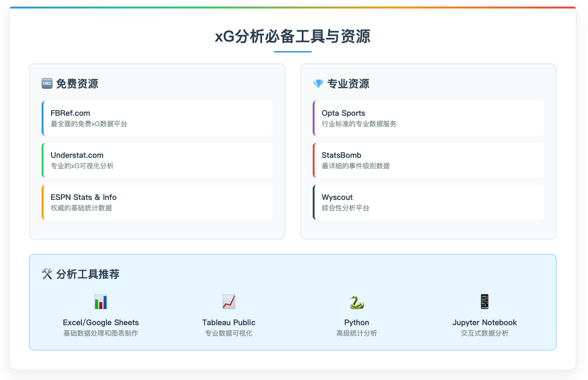The image size is (588, 380).
Task: Select the hammer-and-wrench icon in 分析工具推荐
Action: coord(47,273)
